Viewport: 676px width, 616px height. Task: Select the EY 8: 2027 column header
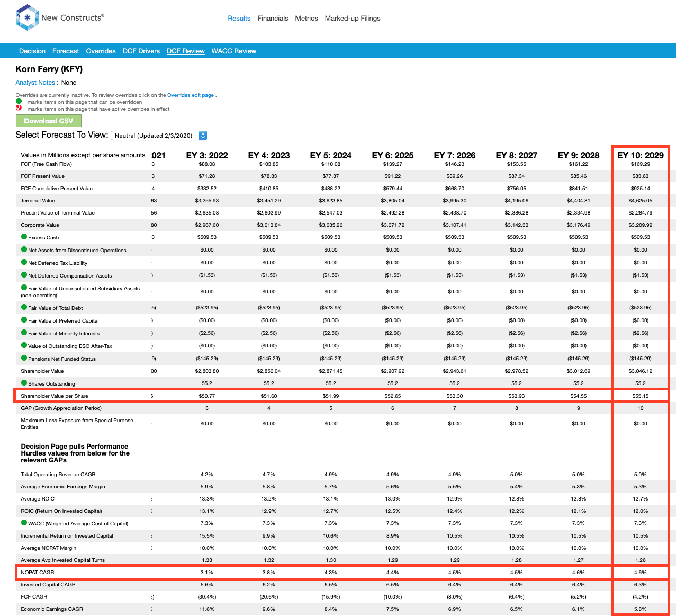(x=517, y=155)
